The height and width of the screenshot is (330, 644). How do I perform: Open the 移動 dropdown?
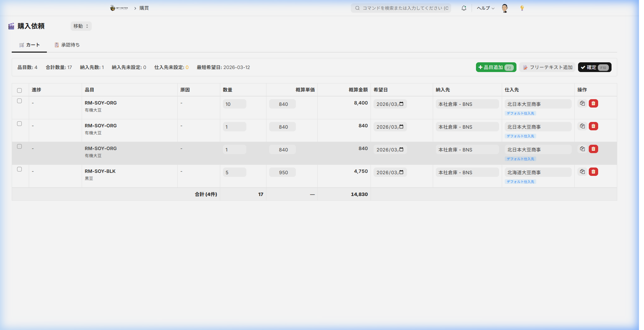coord(81,26)
